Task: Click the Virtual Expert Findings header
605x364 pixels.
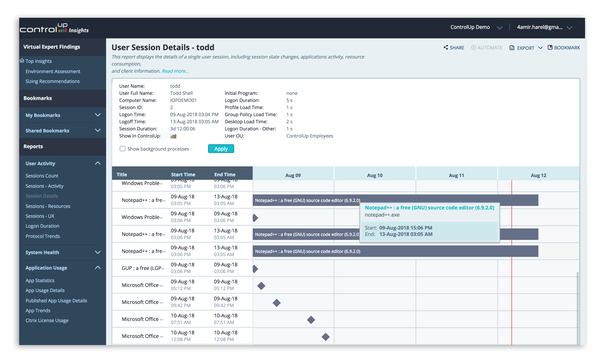Action: pos(52,47)
